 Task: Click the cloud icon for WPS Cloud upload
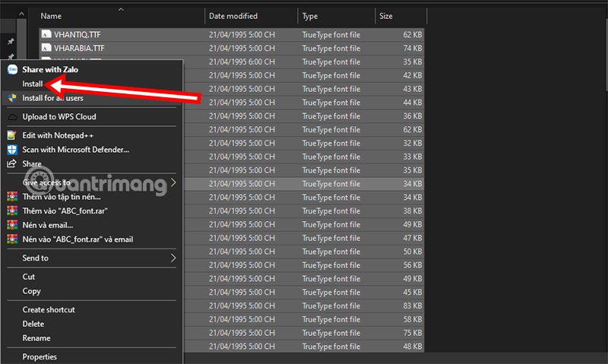(12, 117)
